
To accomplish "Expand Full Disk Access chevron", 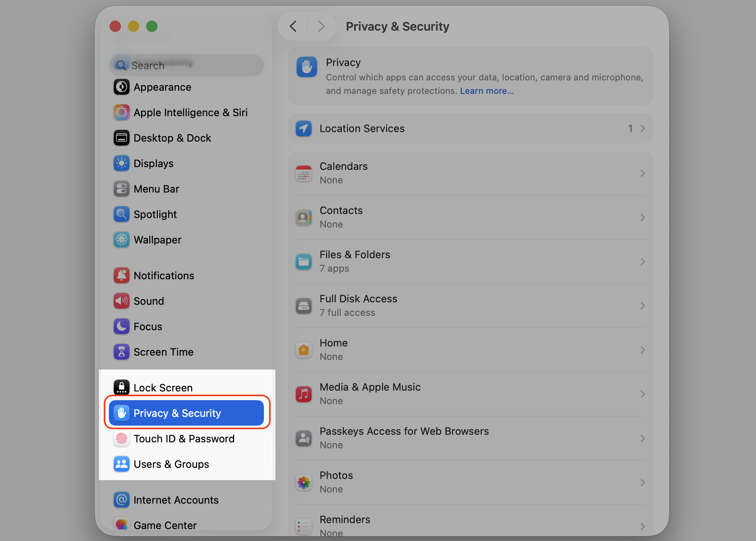I will [x=643, y=306].
